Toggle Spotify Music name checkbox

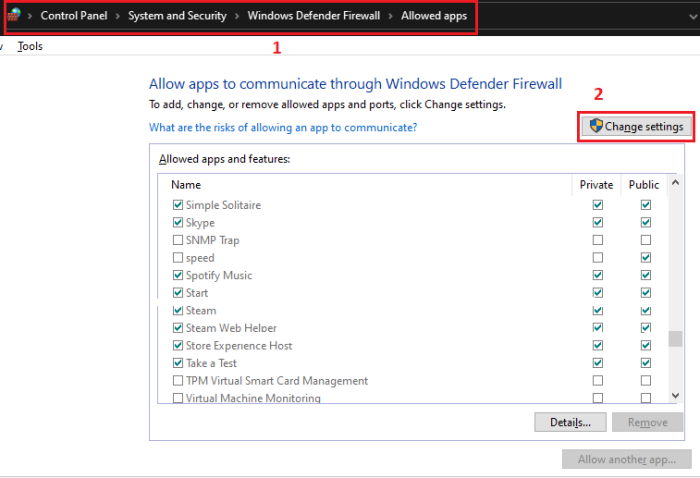pos(178,275)
